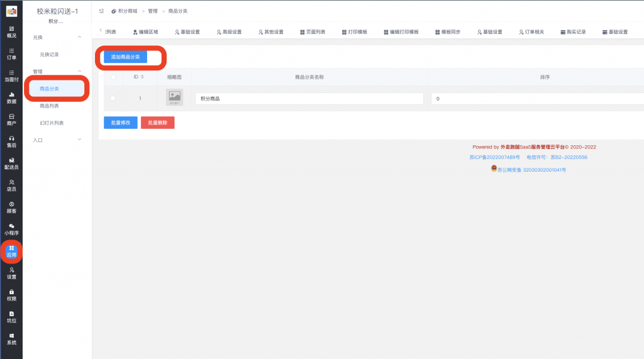
Task: Switch to the 购买记录 tab
Action: [x=574, y=31]
